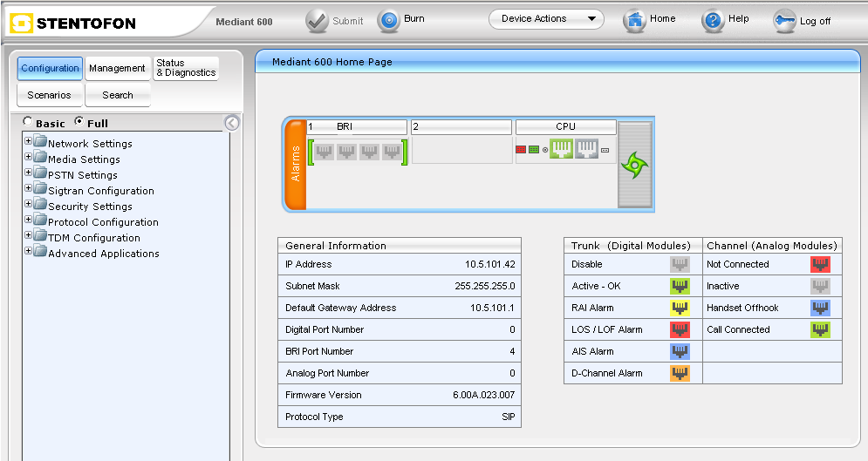Click the green CPU Ethernet port icon
This screenshot has width=868, height=461.
point(561,150)
